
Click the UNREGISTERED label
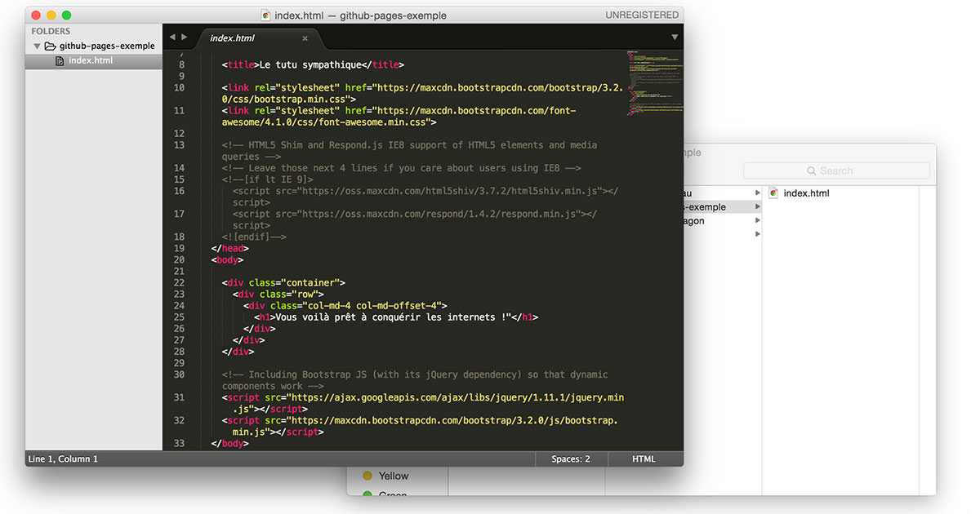tap(642, 15)
